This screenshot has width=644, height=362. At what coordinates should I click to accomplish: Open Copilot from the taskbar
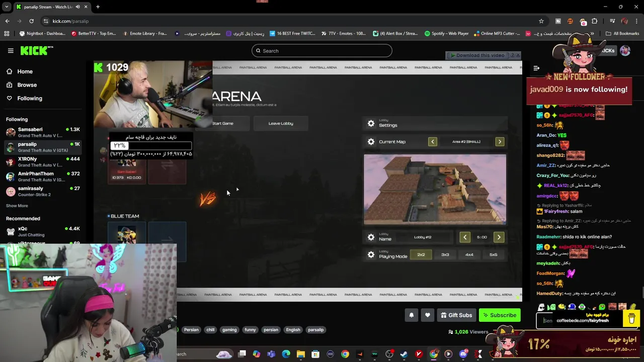point(257,354)
